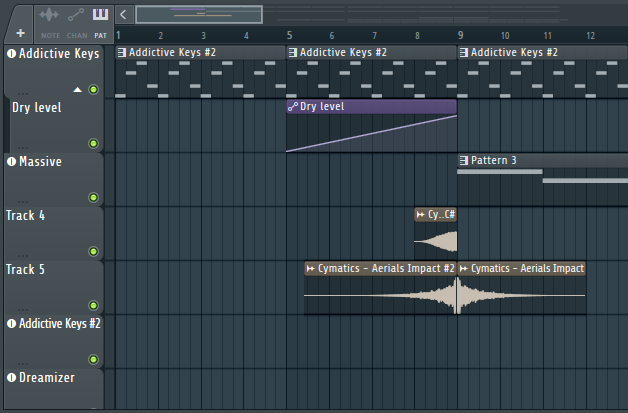
Task: Click bar 9 on the timeline ruler
Action: click(x=461, y=36)
